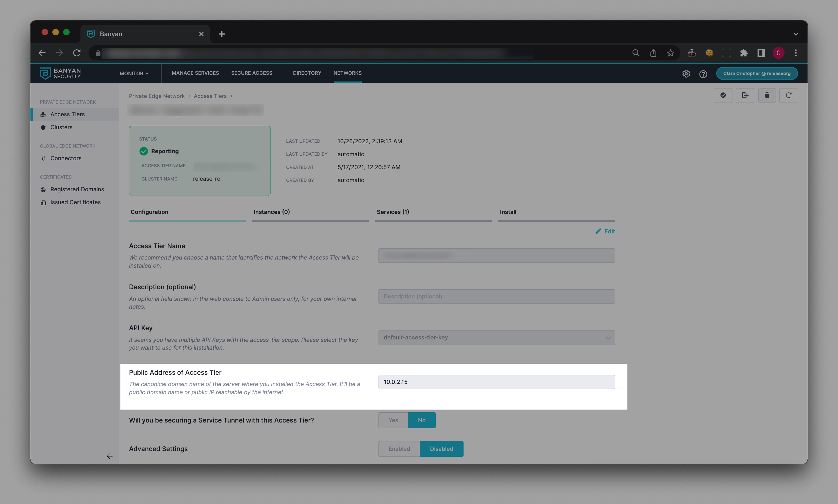Viewport: 838px width, 504px height.
Task: Click the Last Updated value 10/26/2022, 2:39:13 AM
Action: point(370,141)
